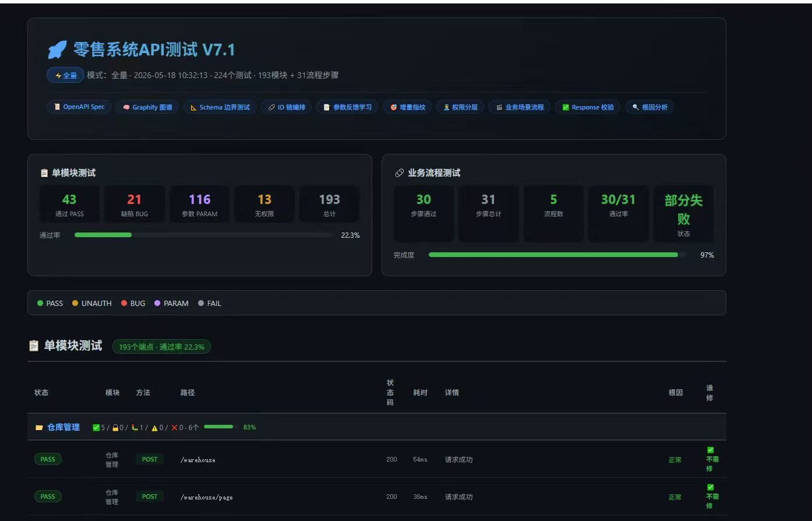Click the red X icon in 仓库管理 row
The width and height of the screenshot is (812, 521).
click(x=174, y=428)
